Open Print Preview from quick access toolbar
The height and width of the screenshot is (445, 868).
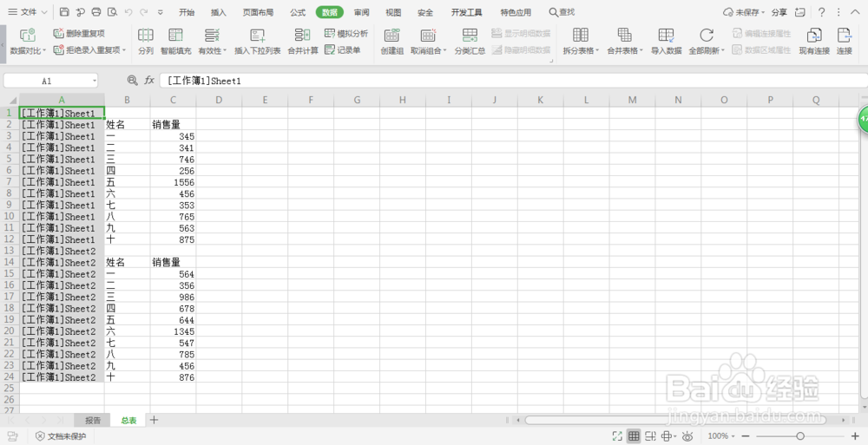click(112, 11)
